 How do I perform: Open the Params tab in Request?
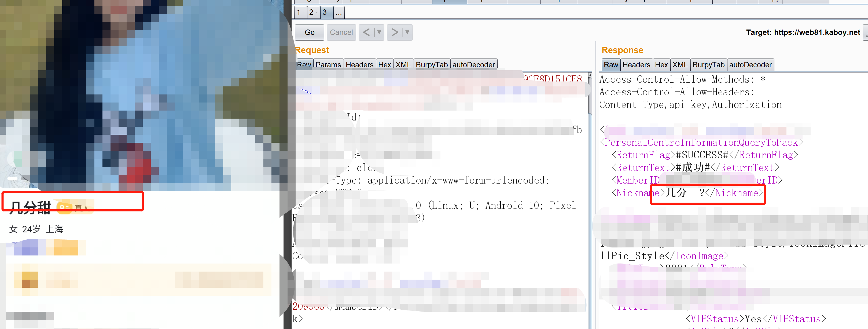(327, 65)
